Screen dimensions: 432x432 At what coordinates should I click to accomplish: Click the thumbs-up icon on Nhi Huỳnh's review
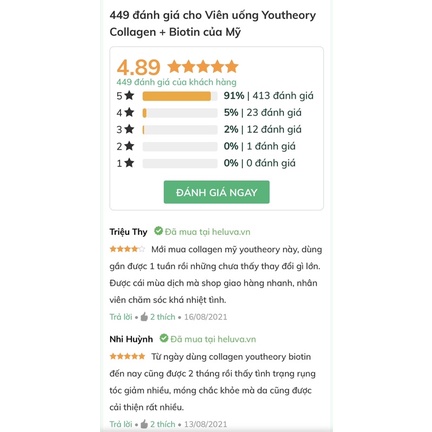tap(144, 424)
